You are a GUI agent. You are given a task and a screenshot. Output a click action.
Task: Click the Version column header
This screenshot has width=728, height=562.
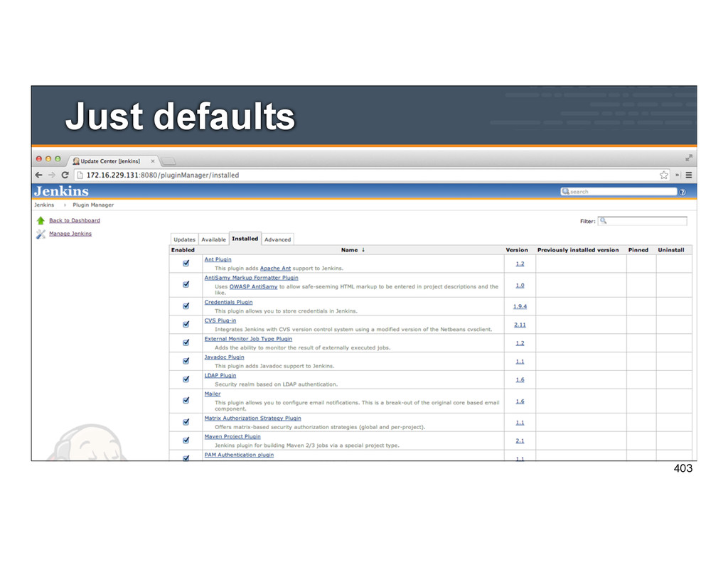coord(517,249)
